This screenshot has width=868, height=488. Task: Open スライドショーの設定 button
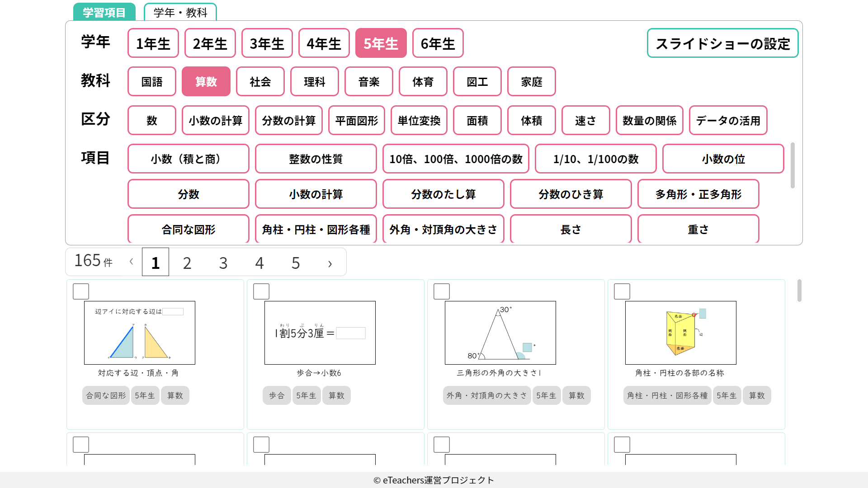tap(722, 43)
